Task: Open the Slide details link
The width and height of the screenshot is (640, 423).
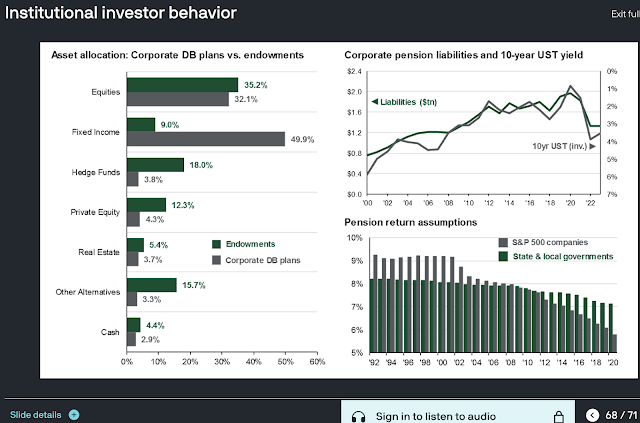Action: click(x=36, y=415)
